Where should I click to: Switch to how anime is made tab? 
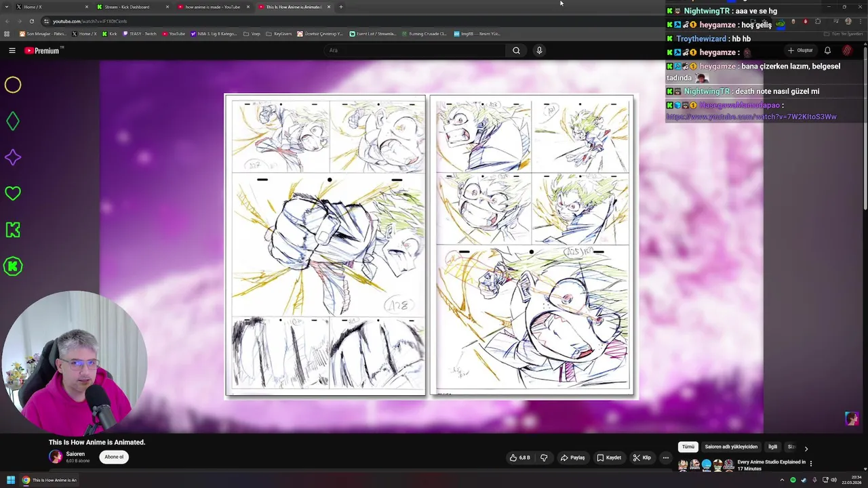[213, 7]
